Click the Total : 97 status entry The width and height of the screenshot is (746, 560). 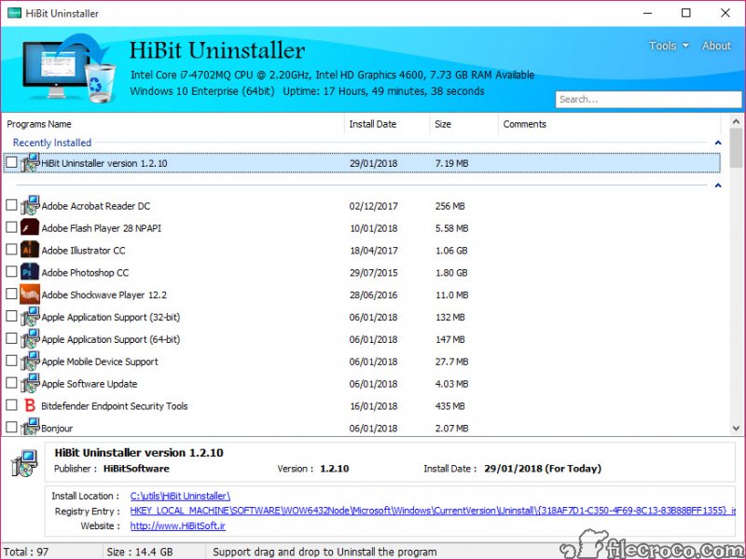tap(26, 552)
